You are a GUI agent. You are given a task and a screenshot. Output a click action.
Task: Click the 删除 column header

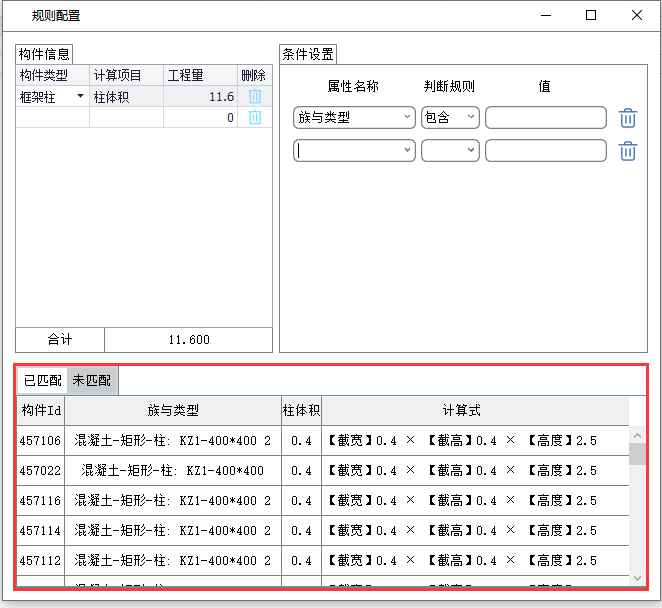pyautogui.click(x=255, y=76)
